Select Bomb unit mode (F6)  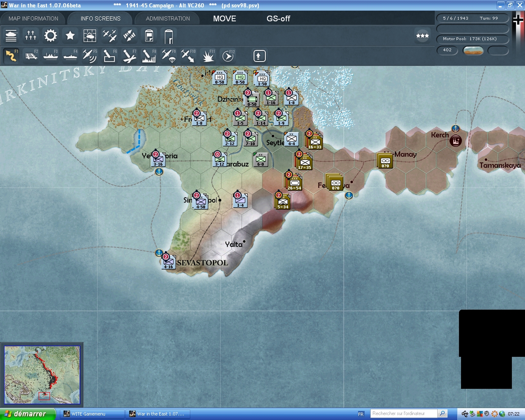[110, 56]
